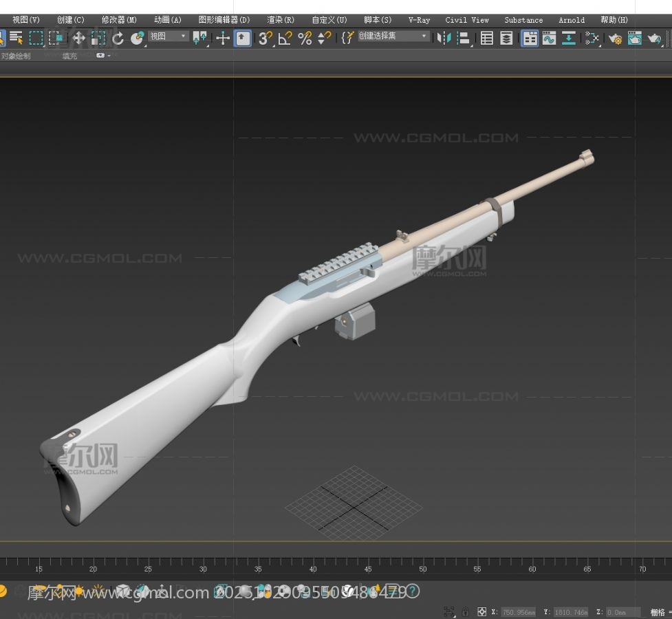This screenshot has width=672, height=619.
Task: Open Schematic View from the toolbar
Action: click(x=569, y=39)
